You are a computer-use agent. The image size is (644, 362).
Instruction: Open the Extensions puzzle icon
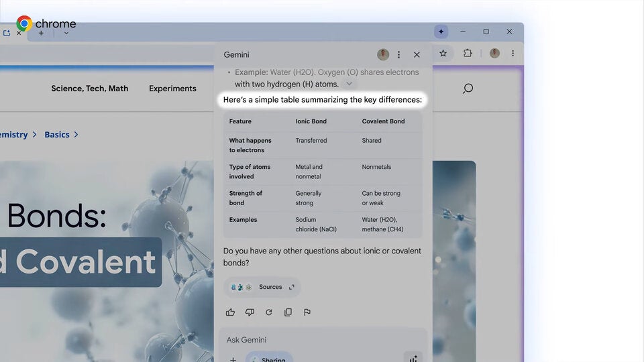click(468, 54)
